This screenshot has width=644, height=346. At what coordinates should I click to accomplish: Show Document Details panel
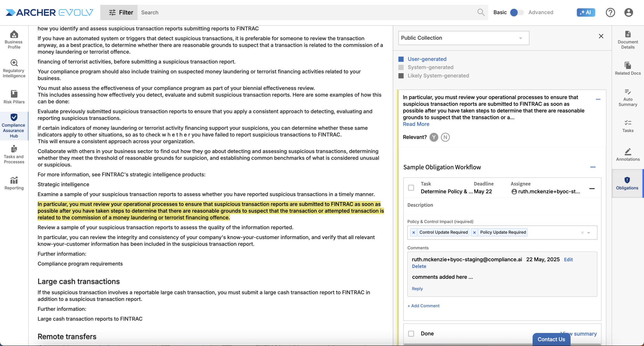tap(628, 40)
